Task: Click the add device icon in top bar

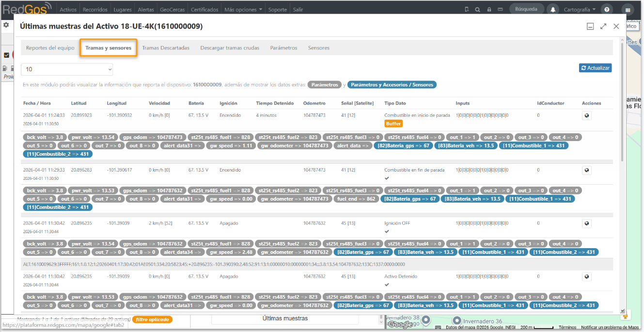Action: [x=467, y=9]
